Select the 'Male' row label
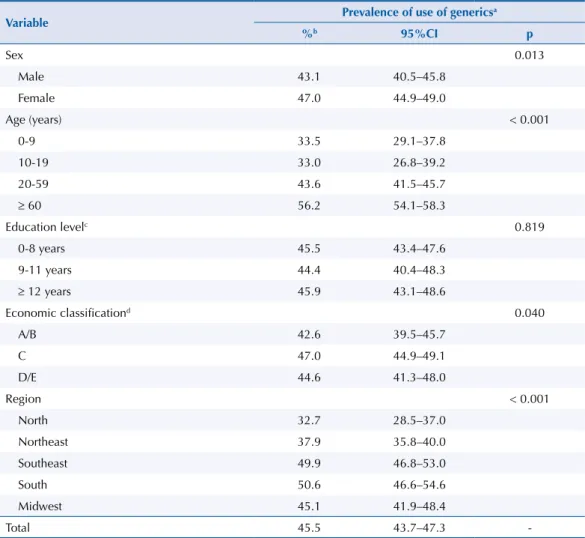The image size is (585, 538). pos(31,77)
